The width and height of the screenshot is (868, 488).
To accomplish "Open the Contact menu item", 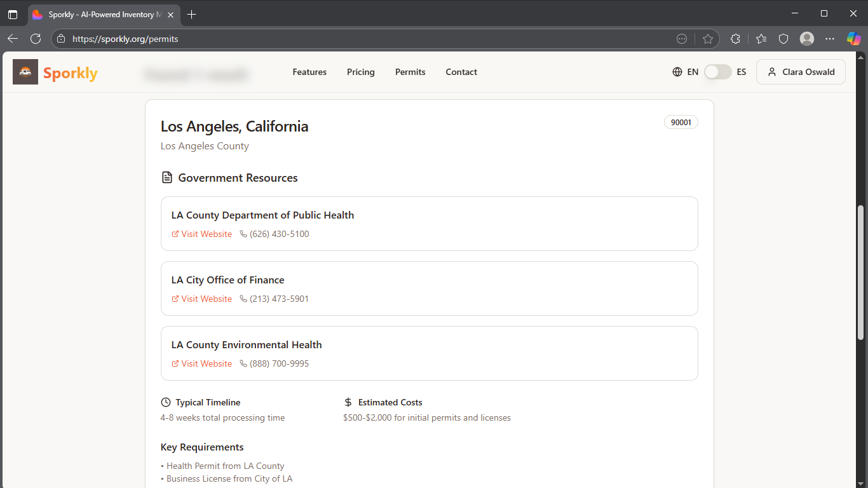I will tap(461, 72).
